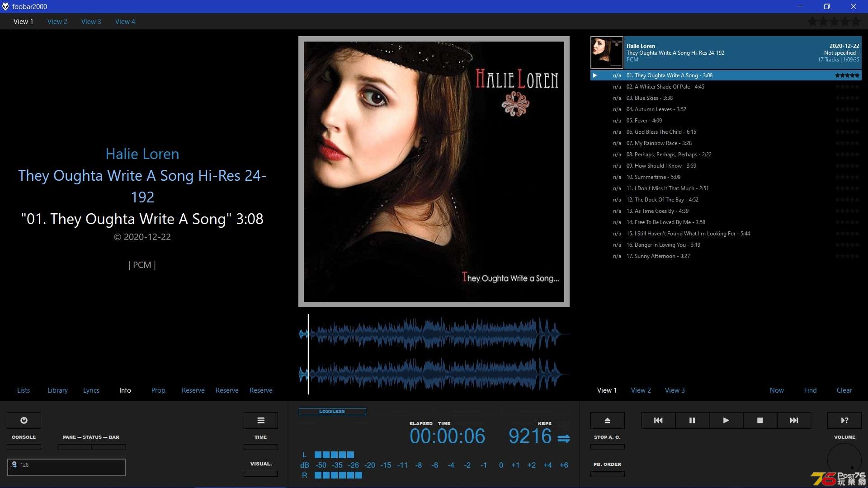Select track 17. Sunny Afternoon
This screenshot has width=868, height=488.
(726, 256)
